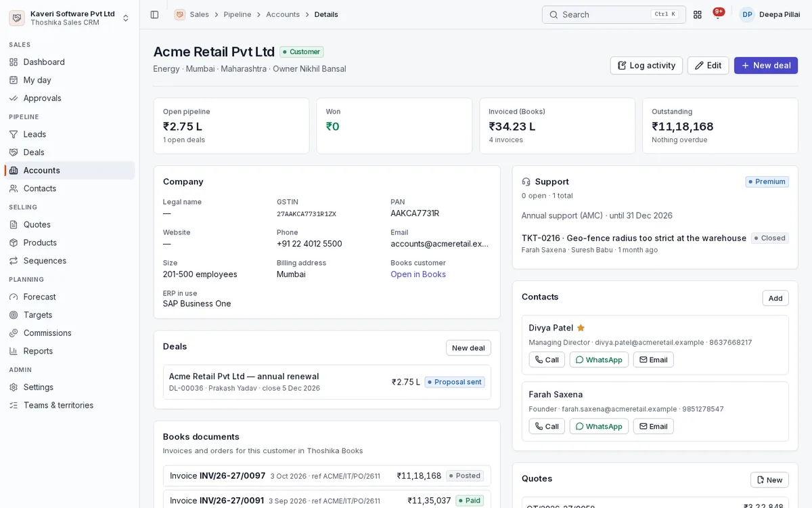Open the apps grid icon
This screenshot has height=508, width=812.
click(698, 14)
